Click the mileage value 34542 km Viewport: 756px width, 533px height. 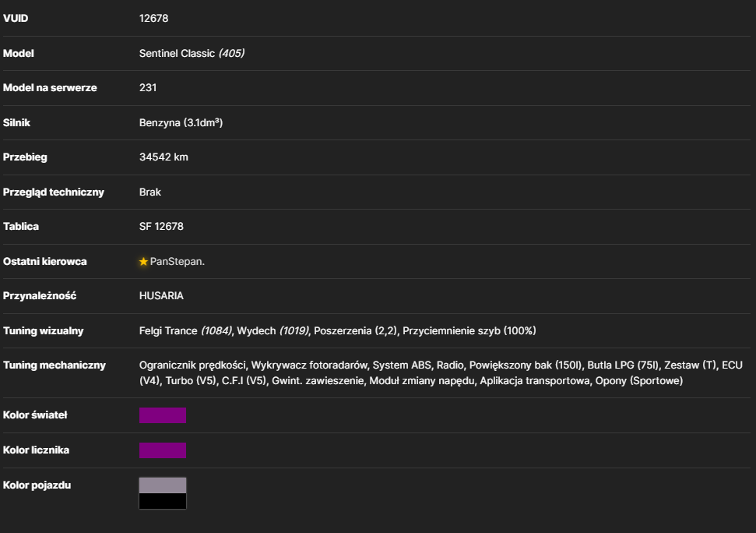[164, 157]
